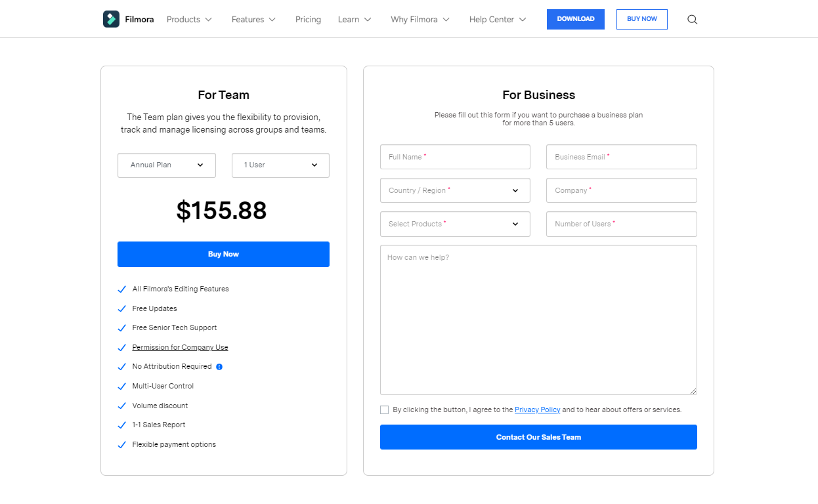Open Permission for Company Use link

(x=180, y=347)
